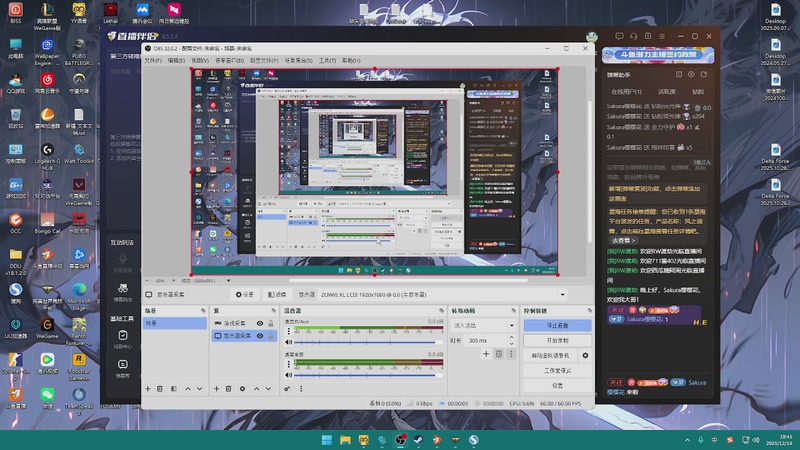Mute 桌面音频 speaker icon
Image resolution: width=800 pixels, height=450 pixels.
[x=288, y=375]
